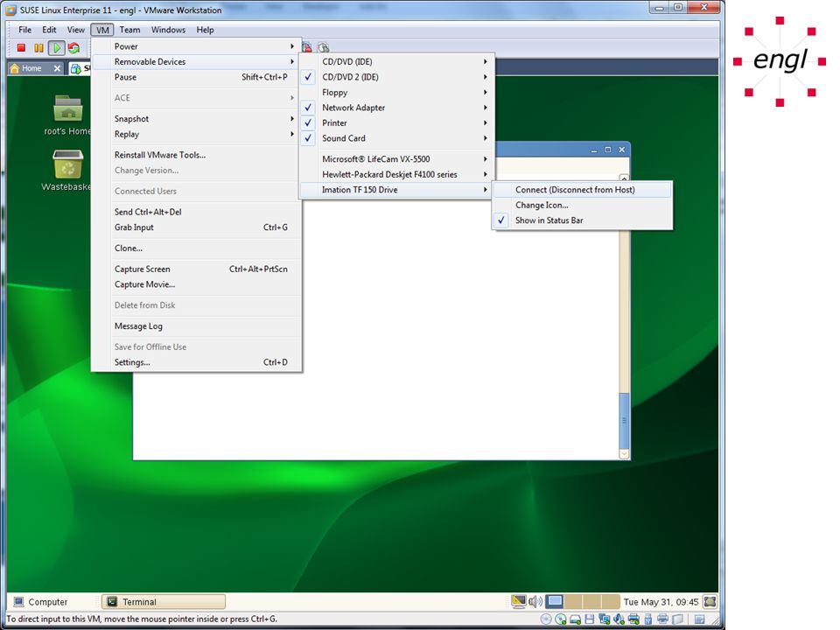840x630 pixels.
Task: Switch to the second workspace in the pager
Action: coord(573,602)
